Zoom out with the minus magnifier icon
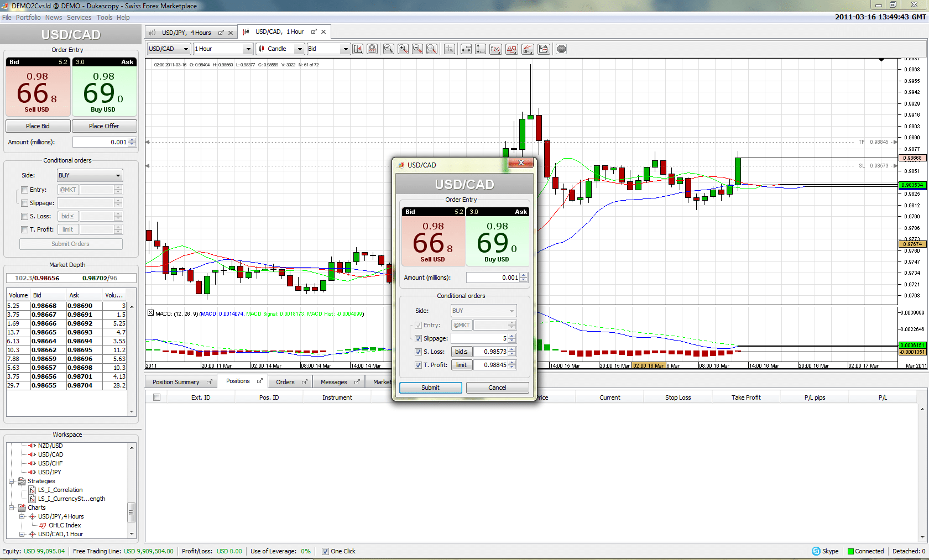Viewport: 929px width, 560px height. 417,49
